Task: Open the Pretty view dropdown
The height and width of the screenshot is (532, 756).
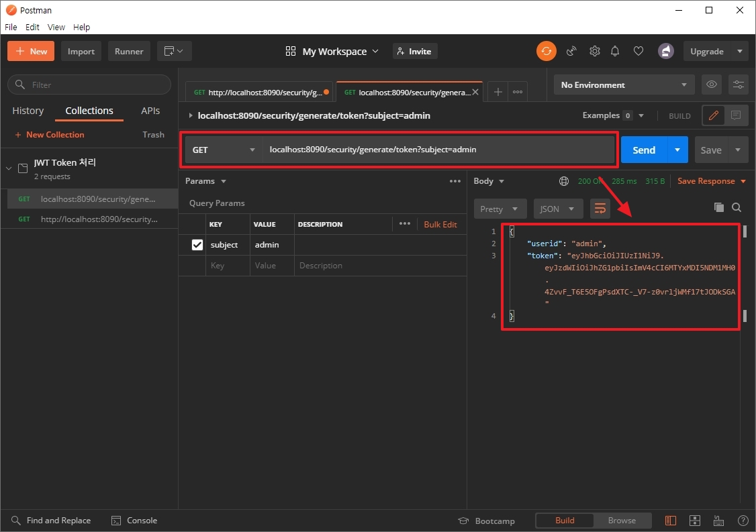Action: pos(500,209)
